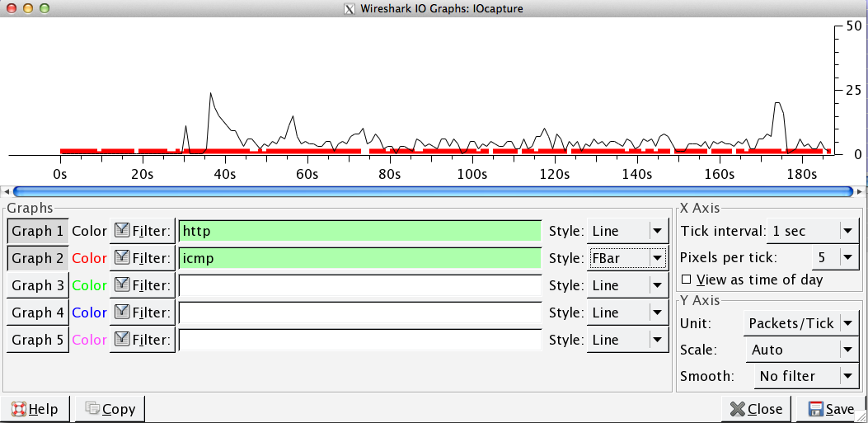Open Graph 4 Style dropdown

pyautogui.click(x=627, y=313)
